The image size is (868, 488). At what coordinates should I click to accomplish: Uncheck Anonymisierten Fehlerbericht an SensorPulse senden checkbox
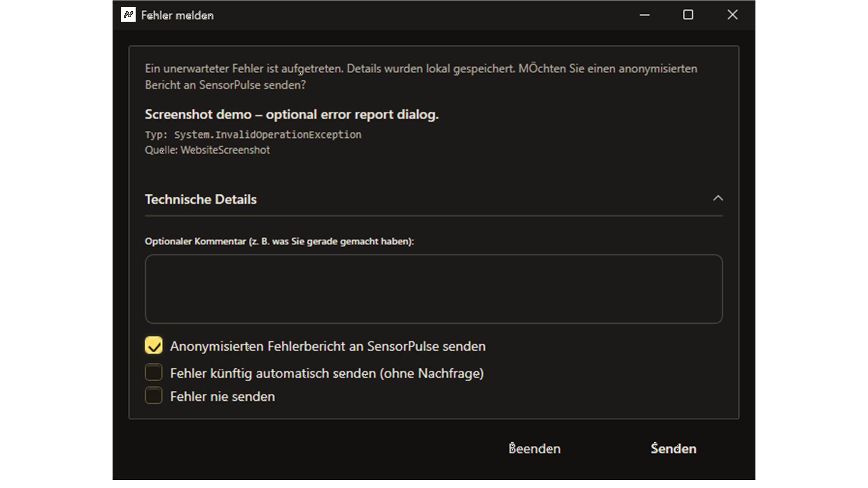pos(154,346)
